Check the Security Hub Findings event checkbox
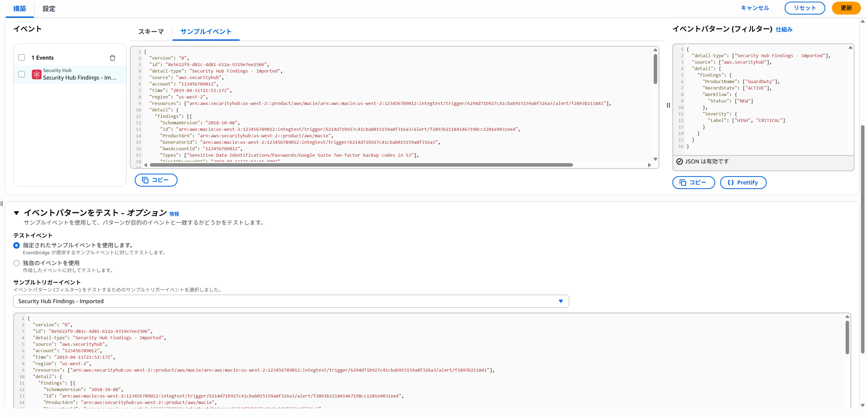The image size is (868, 418). click(22, 74)
